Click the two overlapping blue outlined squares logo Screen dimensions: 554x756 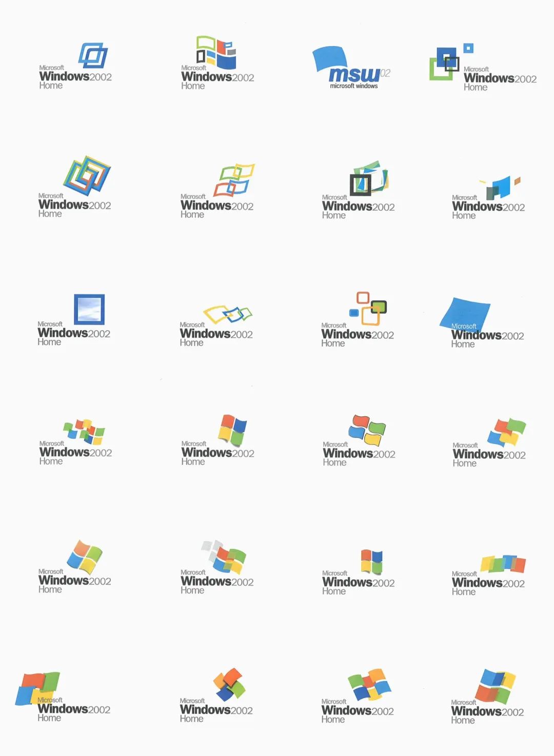[93, 55]
